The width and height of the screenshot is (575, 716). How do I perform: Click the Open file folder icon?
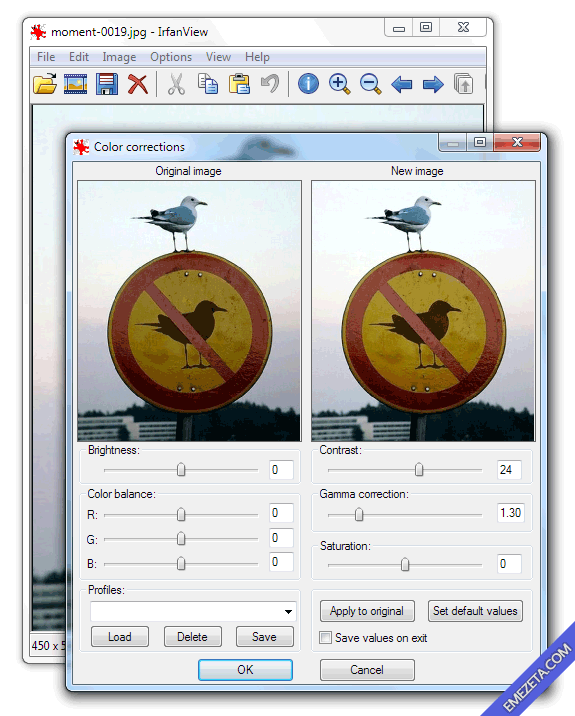(45, 84)
